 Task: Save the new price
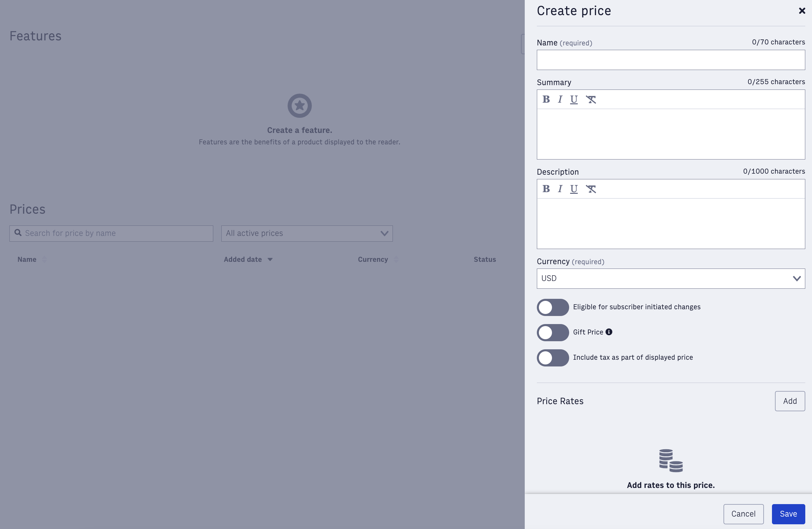[788, 514]
